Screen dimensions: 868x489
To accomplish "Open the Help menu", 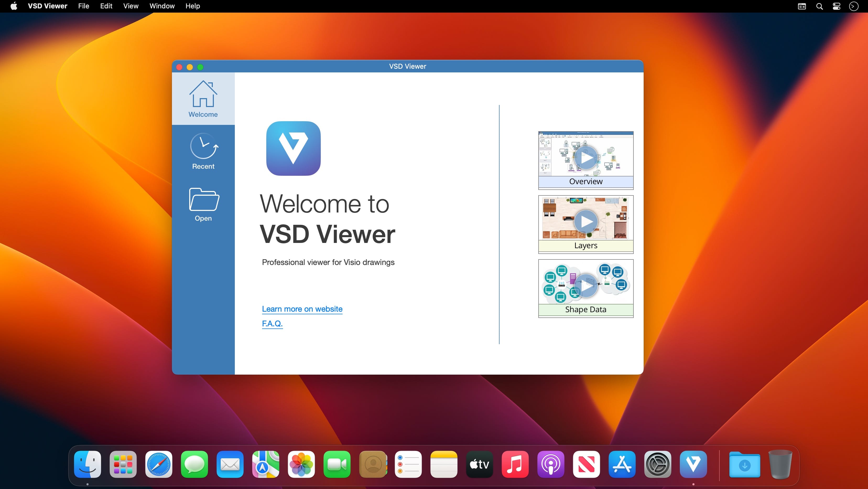I will tap(193, 6).
